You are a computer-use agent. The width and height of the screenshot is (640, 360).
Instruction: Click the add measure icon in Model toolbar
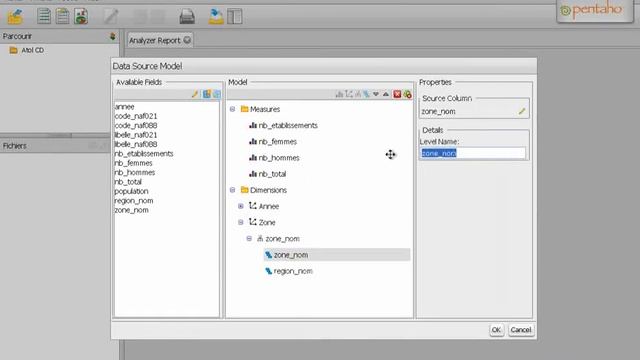click(339, 94)
